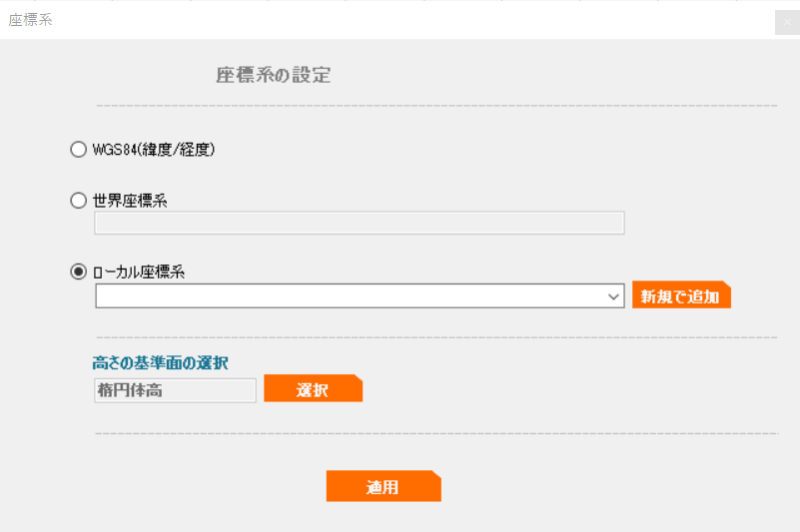Click the WGS84(緯度/経度) label text
This screenshot has height=532, width=800.
click(154, 150)
